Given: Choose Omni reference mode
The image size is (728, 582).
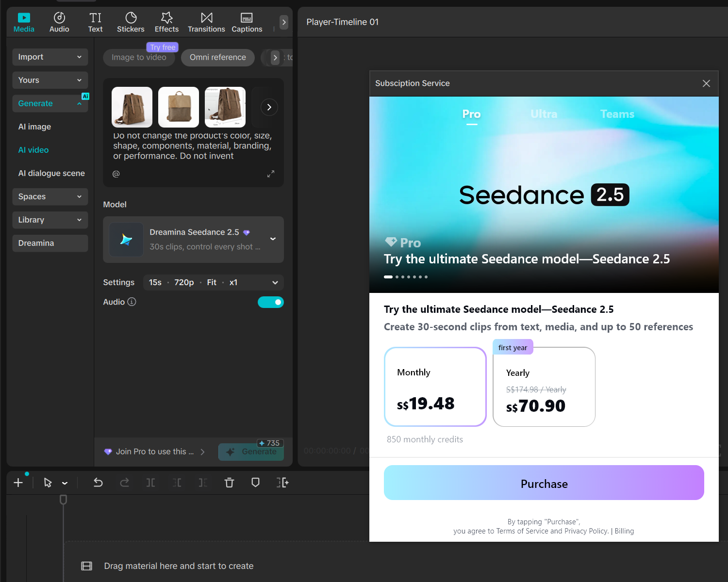Looking at the screenshot, I should coord(218,57).
